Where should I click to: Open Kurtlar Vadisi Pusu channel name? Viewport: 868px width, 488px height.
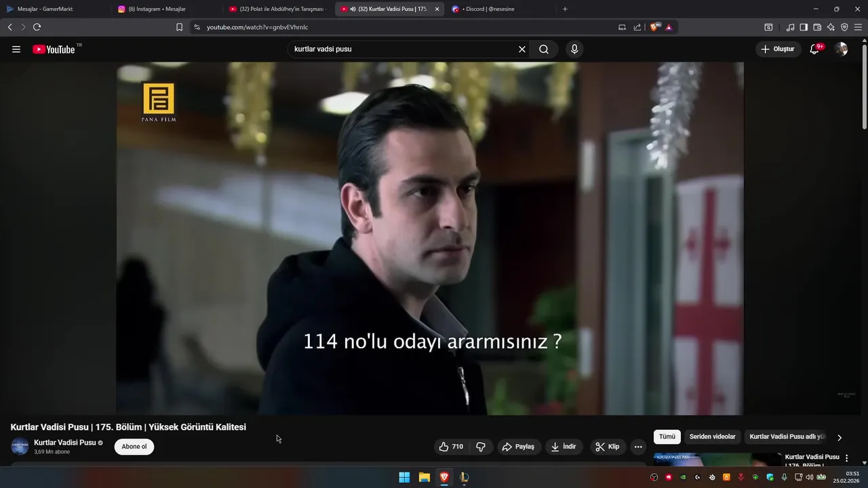click(65, 443)
